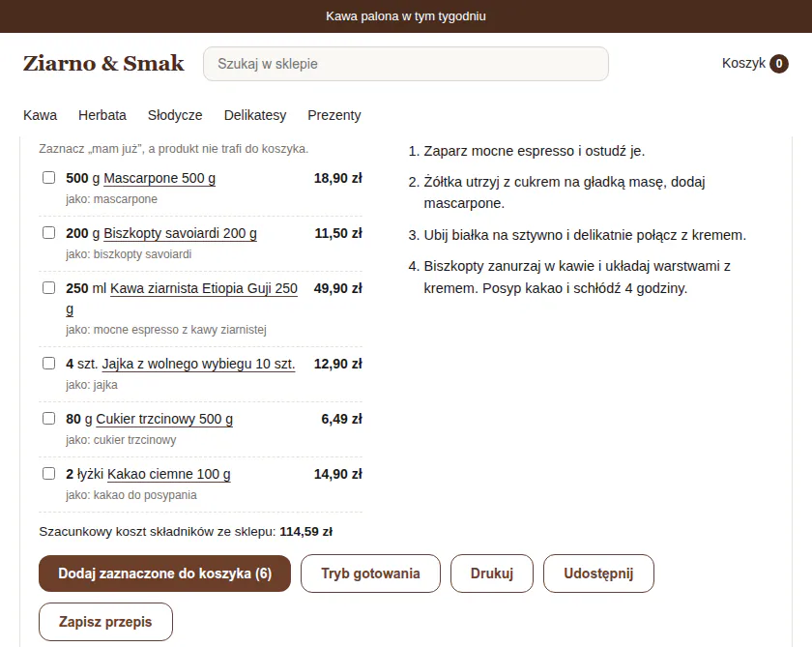Share recipe with Udostępnij button
The image size is (812, 647).
598,573
